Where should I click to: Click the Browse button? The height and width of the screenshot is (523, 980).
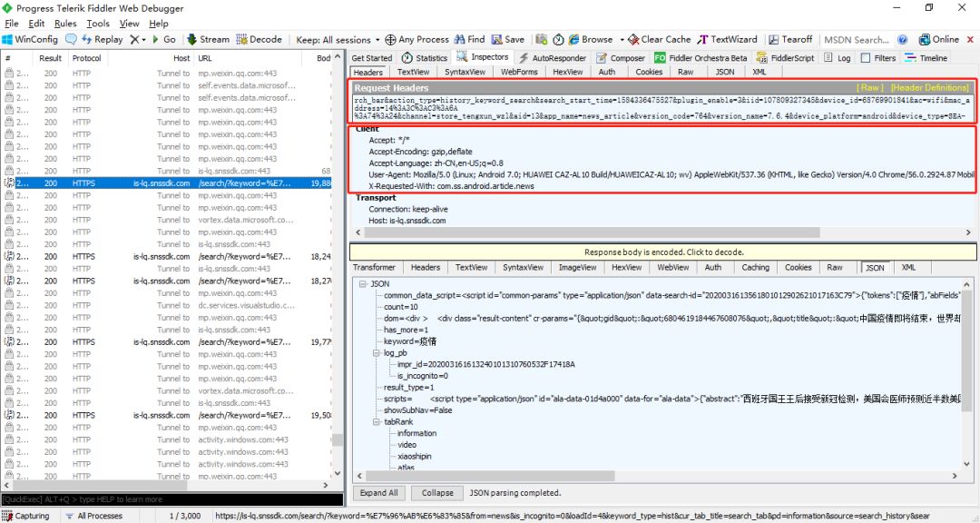pyautogui.click(x=591, y=39)
